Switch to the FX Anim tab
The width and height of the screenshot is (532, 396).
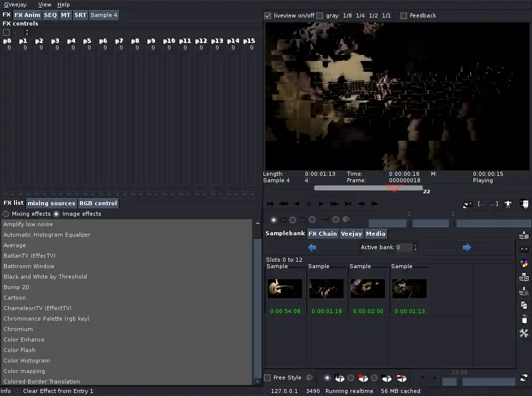coord(27,15)
